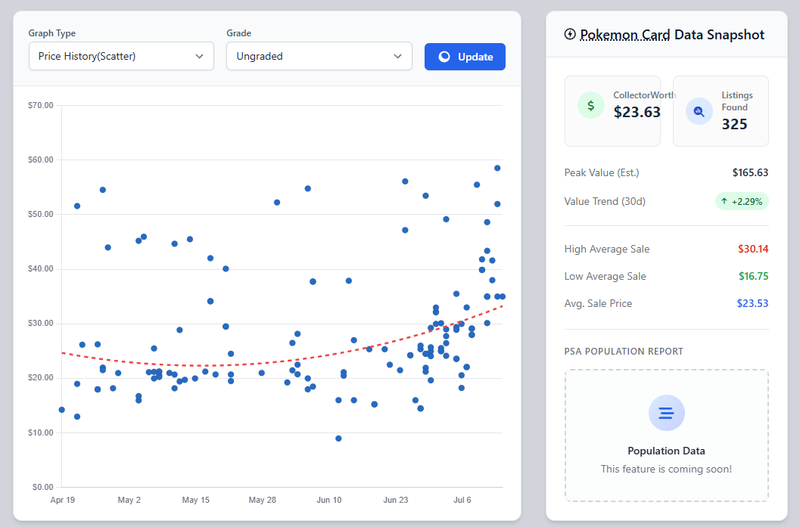Click the lowest data point near $9

(338, 438)
